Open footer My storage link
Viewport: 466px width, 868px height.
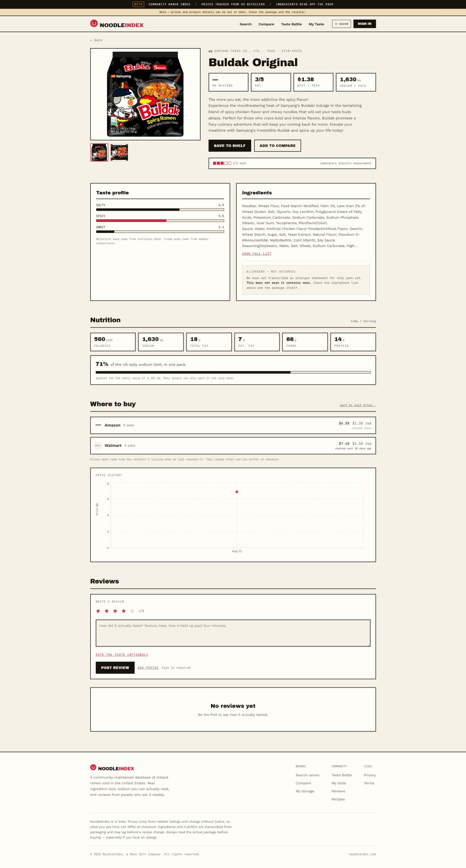(305, 791)
